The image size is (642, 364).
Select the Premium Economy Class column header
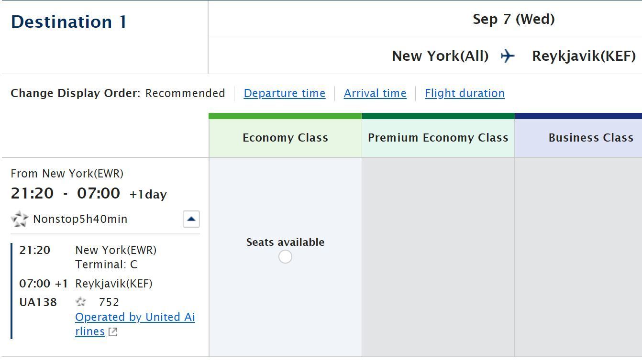[438, 138]
